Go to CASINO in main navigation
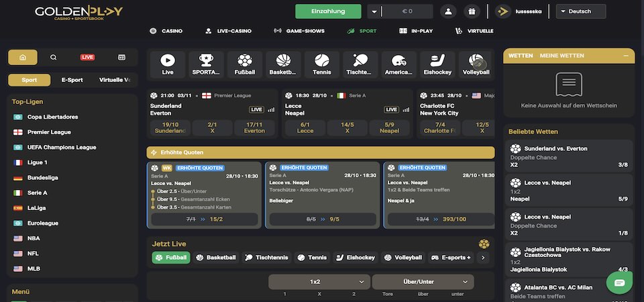This screenshot has width=644, height=302. click(x=166, y=31)
